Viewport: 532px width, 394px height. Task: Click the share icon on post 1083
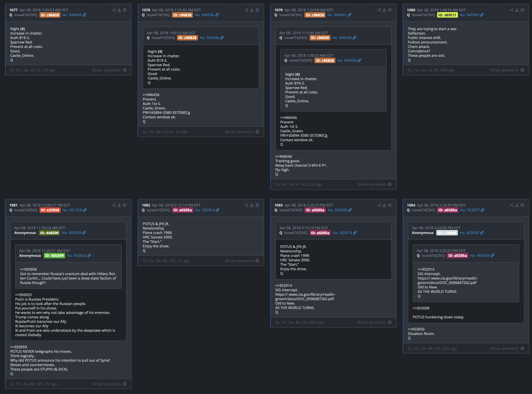379,205
